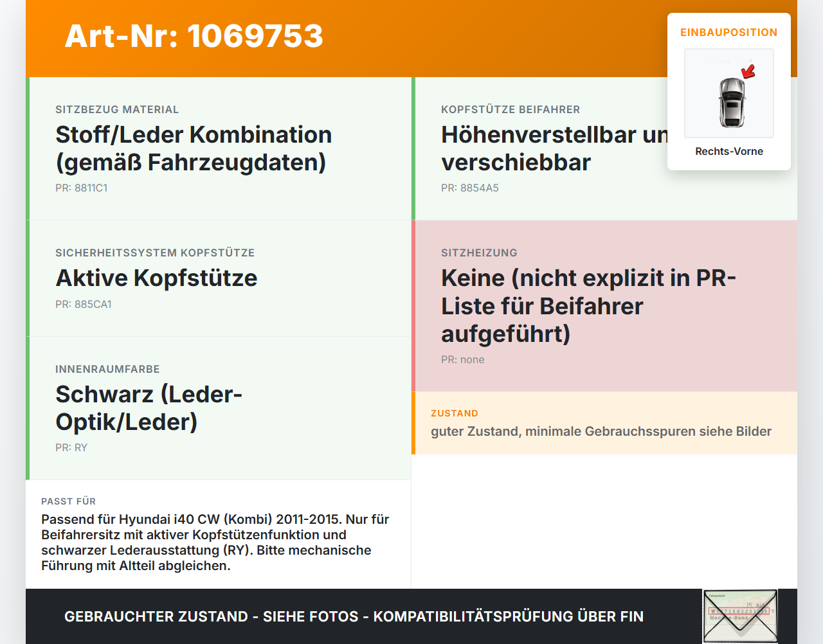Select the PR: 885CA1 code

coord(84,304)
